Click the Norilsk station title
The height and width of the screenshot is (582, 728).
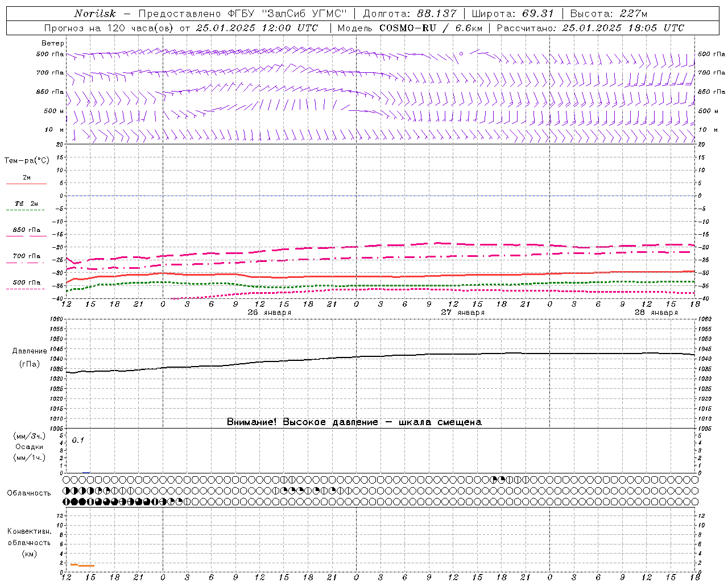(95, 14)
